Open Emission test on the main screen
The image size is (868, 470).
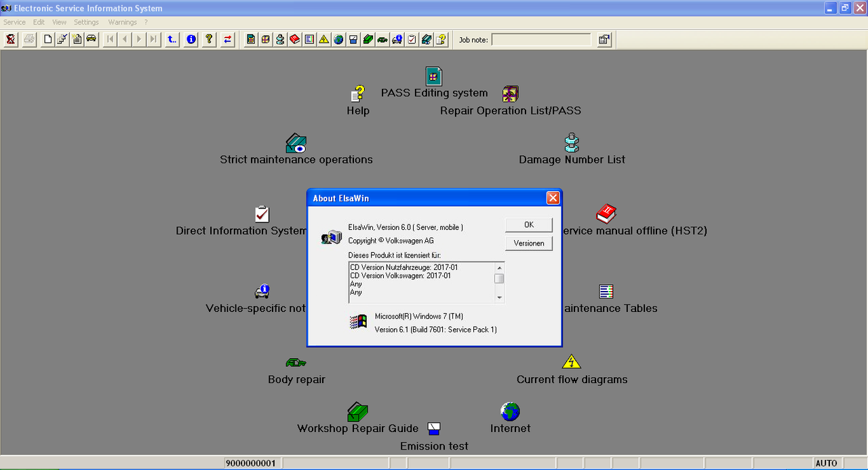click(434, 429)
